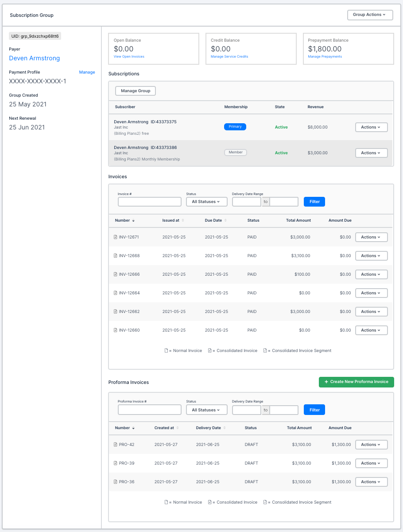Open the Proforma Invoices status dropdown

coord(206,410)
